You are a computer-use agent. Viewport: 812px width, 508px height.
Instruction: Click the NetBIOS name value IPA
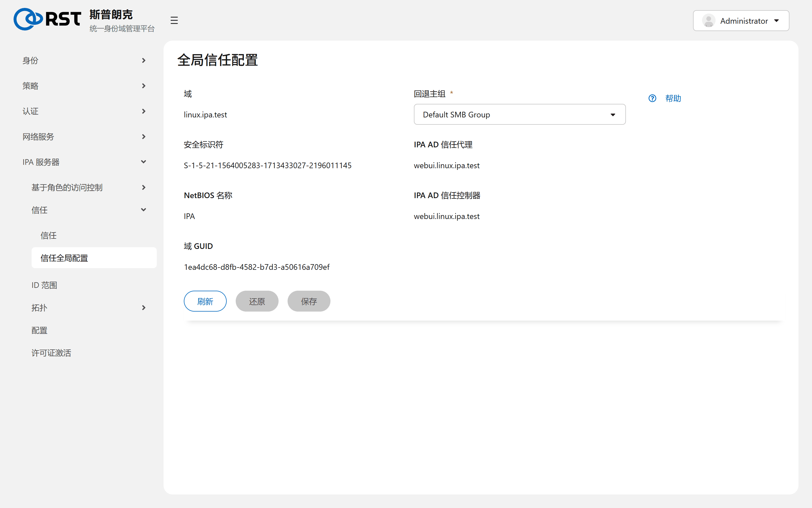tap(189, 216)
